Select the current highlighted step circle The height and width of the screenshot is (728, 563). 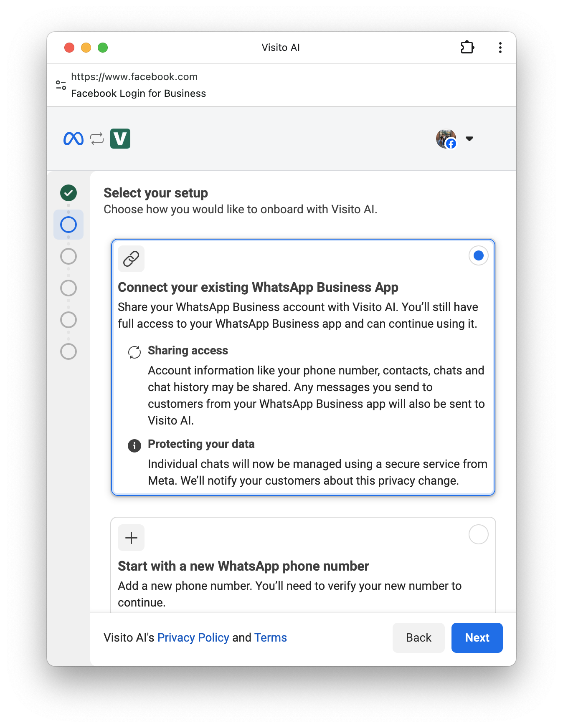pyautogui.click(x=68, y=225)
